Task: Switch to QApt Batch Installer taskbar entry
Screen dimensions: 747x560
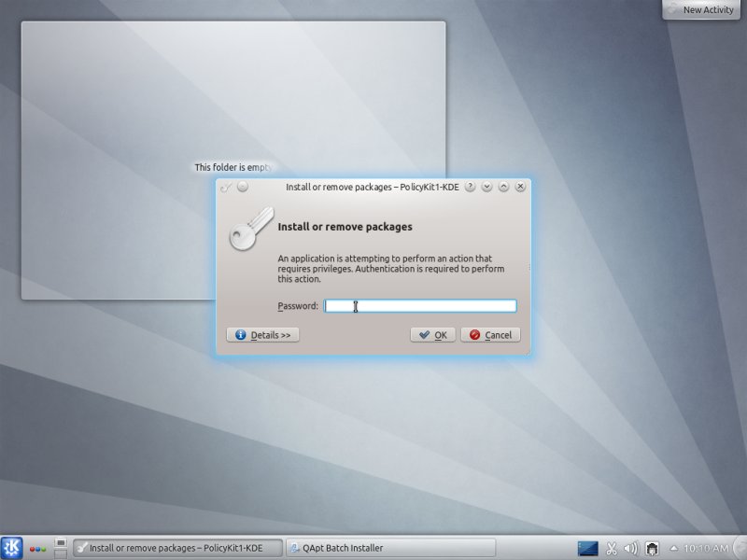Action: coord(390,548)
